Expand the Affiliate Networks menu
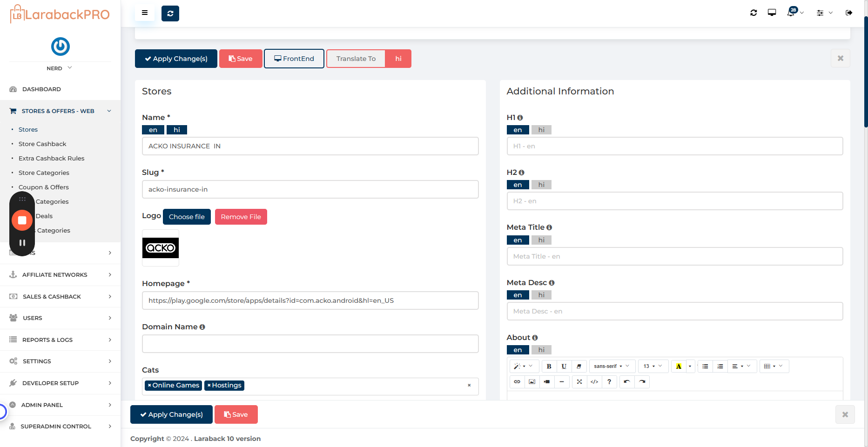 tap(61, 275)
